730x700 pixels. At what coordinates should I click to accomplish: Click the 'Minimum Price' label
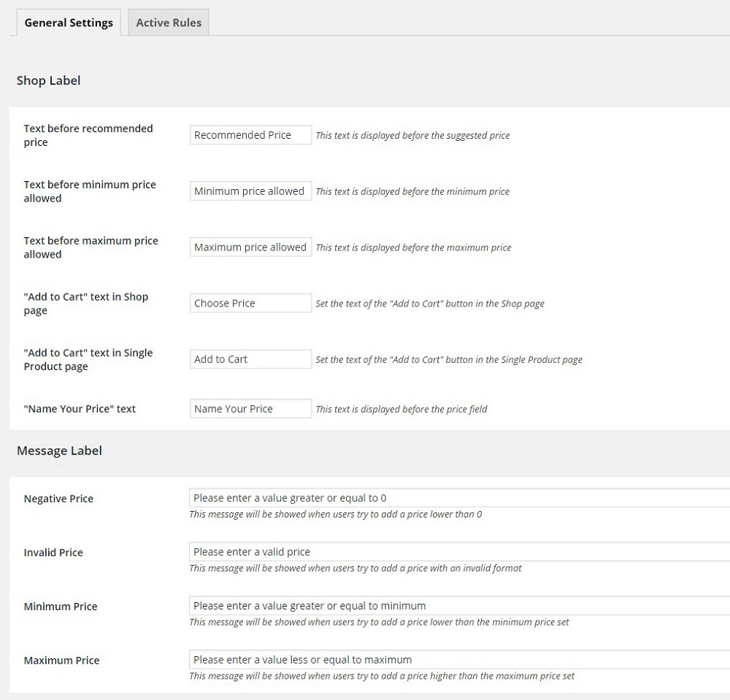click(61, 607)
